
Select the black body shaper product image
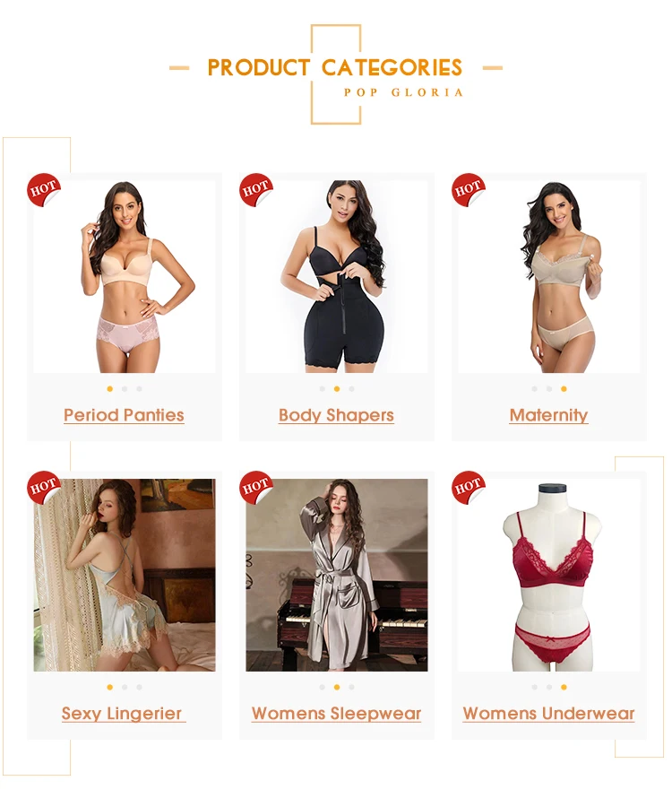(x=336, y=276)
